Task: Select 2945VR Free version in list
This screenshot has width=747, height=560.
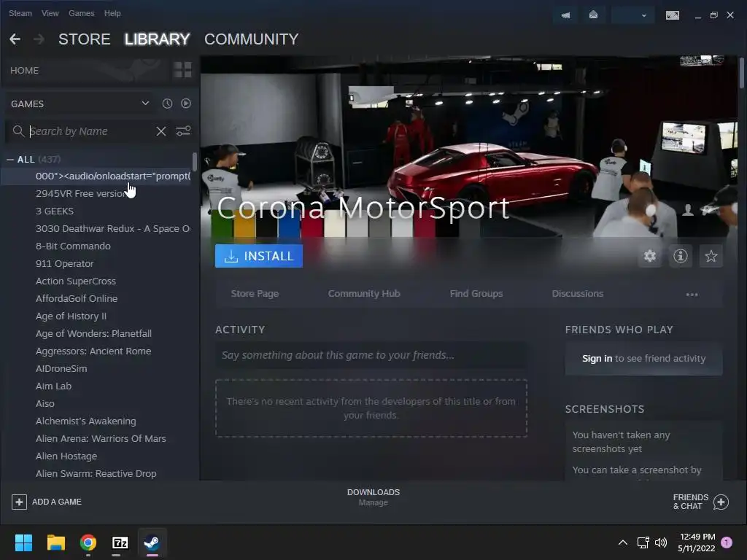Action: pos(82,194)
